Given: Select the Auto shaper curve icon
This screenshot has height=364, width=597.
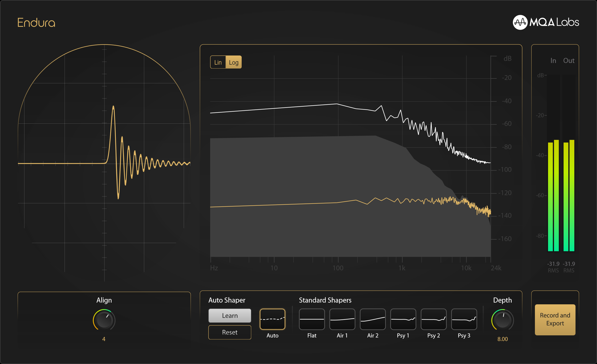Looking at the screenshot, I should click(x=272, y=319).
